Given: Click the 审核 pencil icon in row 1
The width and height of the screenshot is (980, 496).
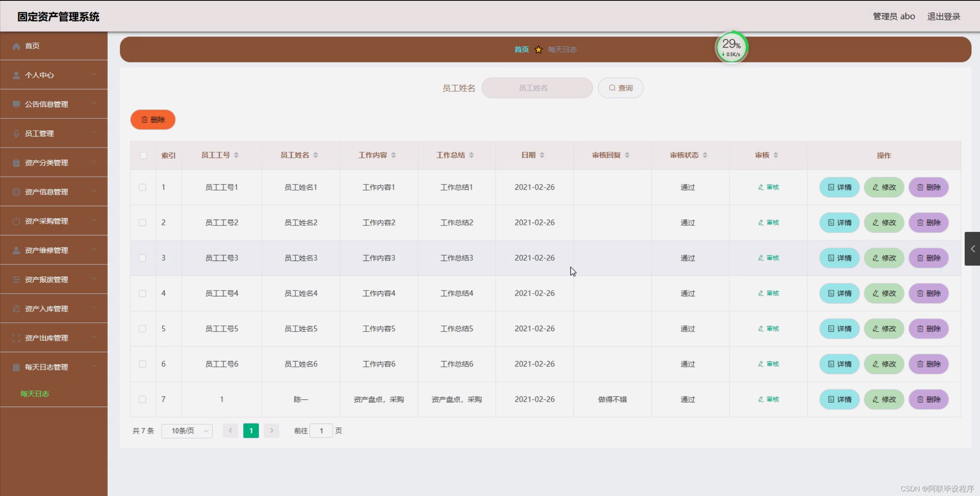Looking at the screenshot, I should pyautogui.click(x=761, y=187).
